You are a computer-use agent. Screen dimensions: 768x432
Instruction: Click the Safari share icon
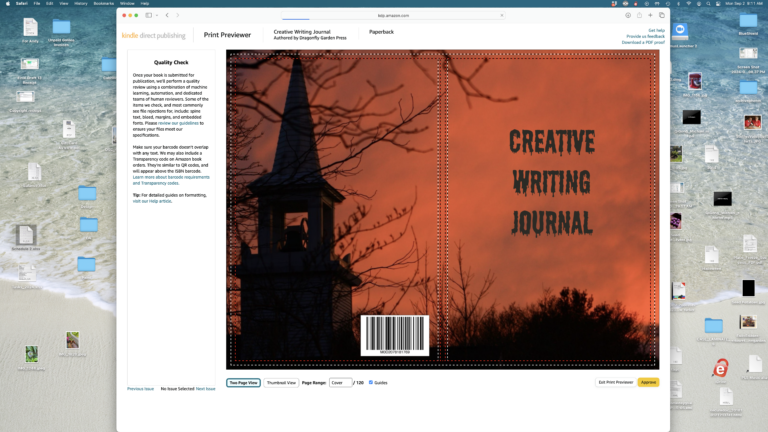point(639,15)
